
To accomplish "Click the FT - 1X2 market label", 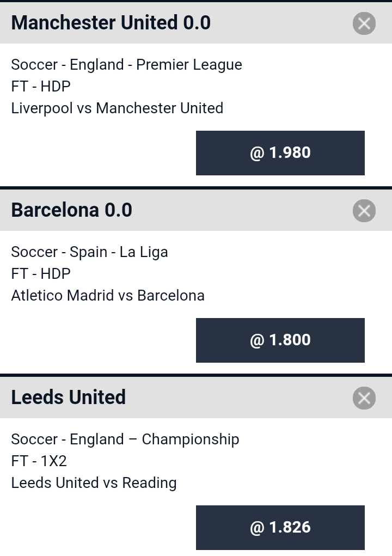I will point(39,461).
